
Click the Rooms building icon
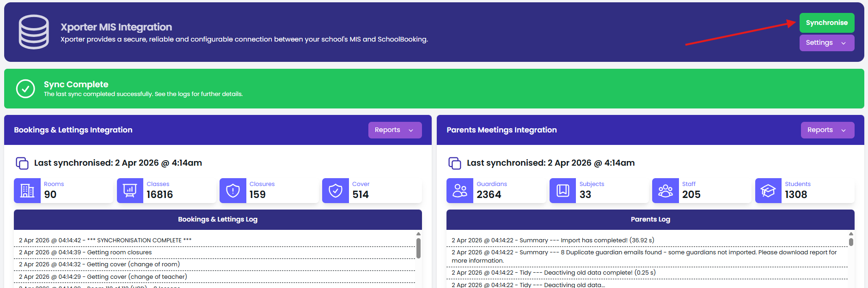pyautogui.click(x=27, y=191)
